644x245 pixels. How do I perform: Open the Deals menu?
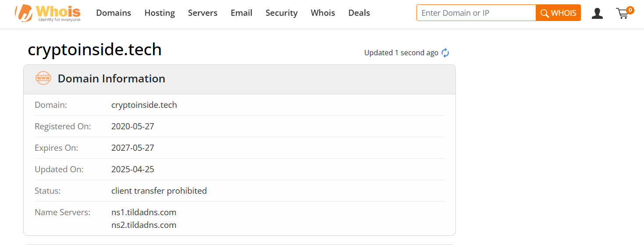359,13
